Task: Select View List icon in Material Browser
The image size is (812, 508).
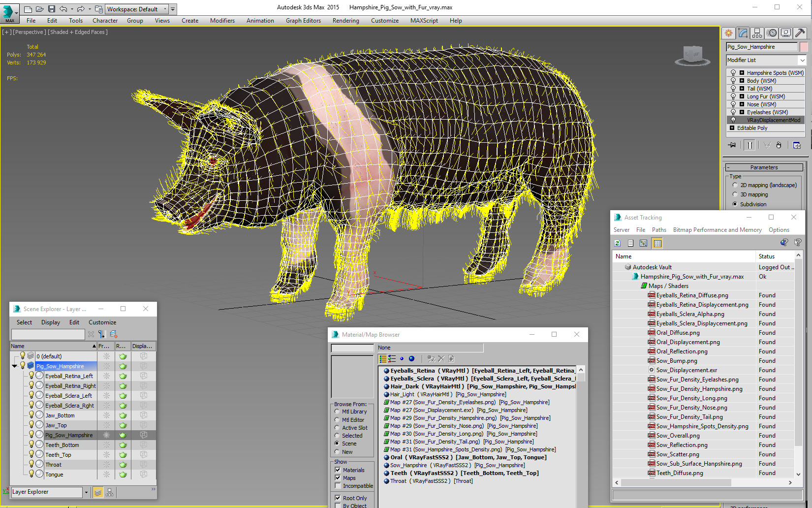Action: coord(383,359)
